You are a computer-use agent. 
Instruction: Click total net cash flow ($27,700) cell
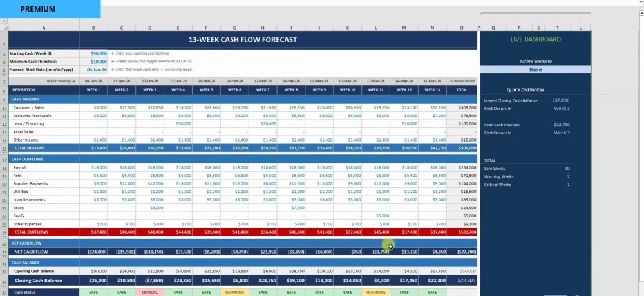462,252
